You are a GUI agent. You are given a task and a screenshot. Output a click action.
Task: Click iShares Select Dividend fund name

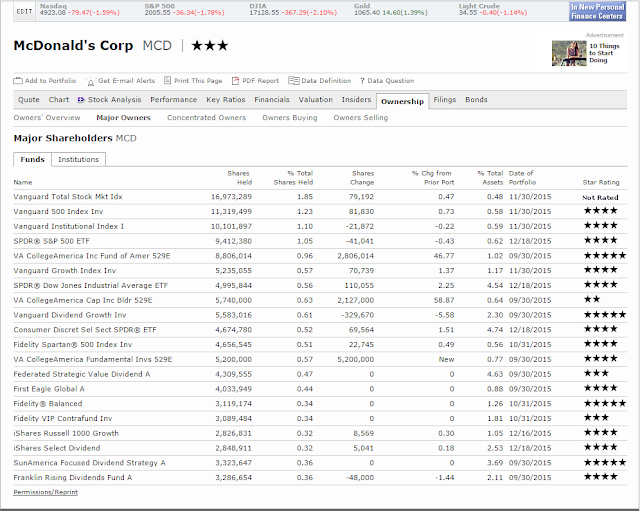coord(57,448)
